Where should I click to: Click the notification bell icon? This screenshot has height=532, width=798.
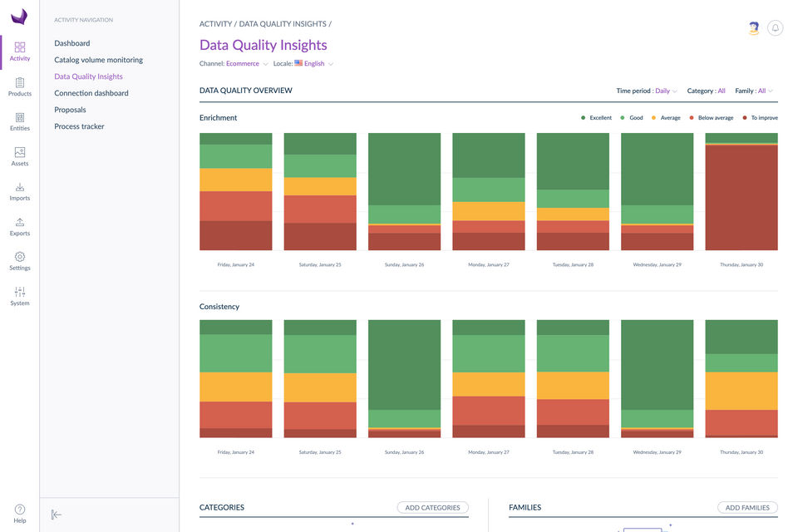(776, 28)
